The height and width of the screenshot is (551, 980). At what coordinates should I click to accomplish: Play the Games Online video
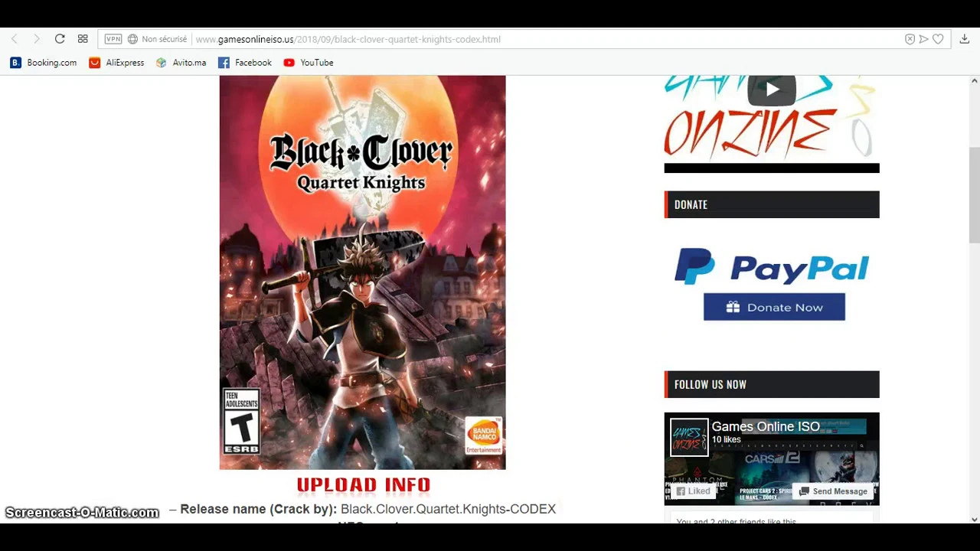coord(772,90)
